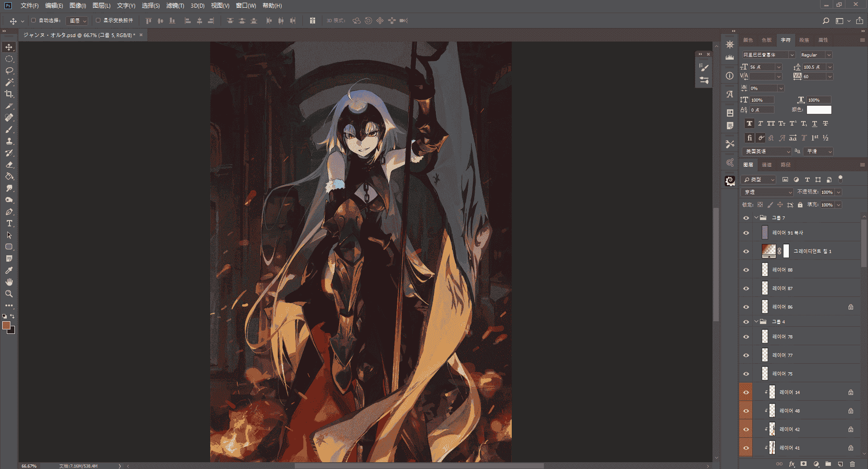Select the 레이어 87 layer
The image size is (868, 469).
click(807, 288)
